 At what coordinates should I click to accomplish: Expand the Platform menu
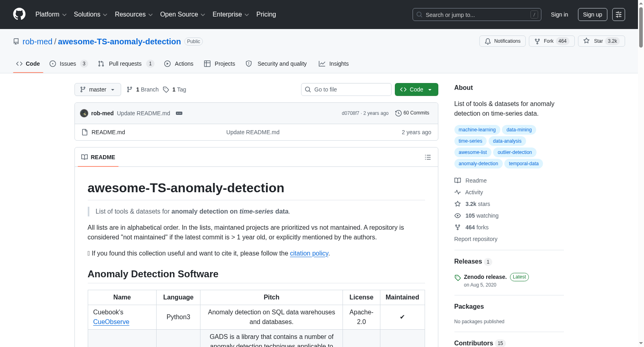pos(51,15)
